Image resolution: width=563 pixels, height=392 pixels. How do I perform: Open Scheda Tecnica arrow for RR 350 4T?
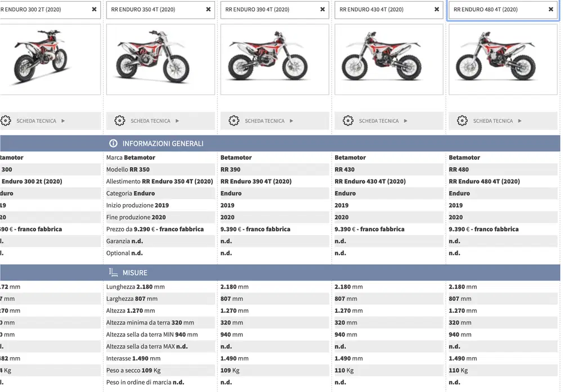pos(177,121)
